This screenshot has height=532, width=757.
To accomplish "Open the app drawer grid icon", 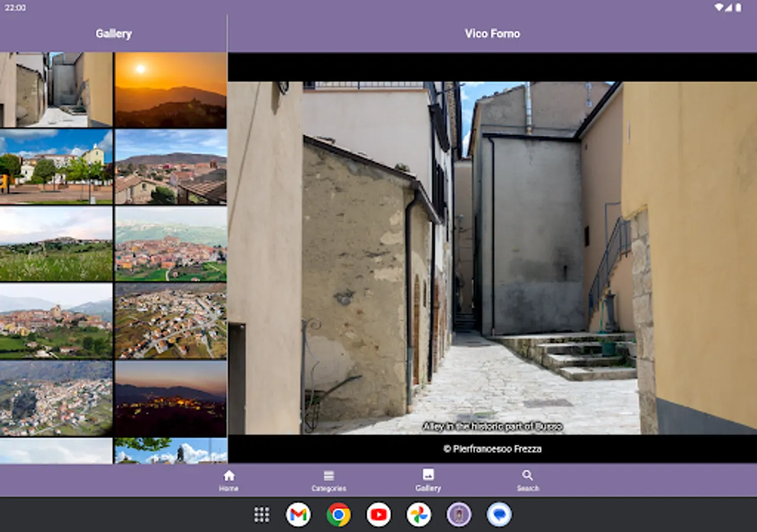I will point(261,515).
